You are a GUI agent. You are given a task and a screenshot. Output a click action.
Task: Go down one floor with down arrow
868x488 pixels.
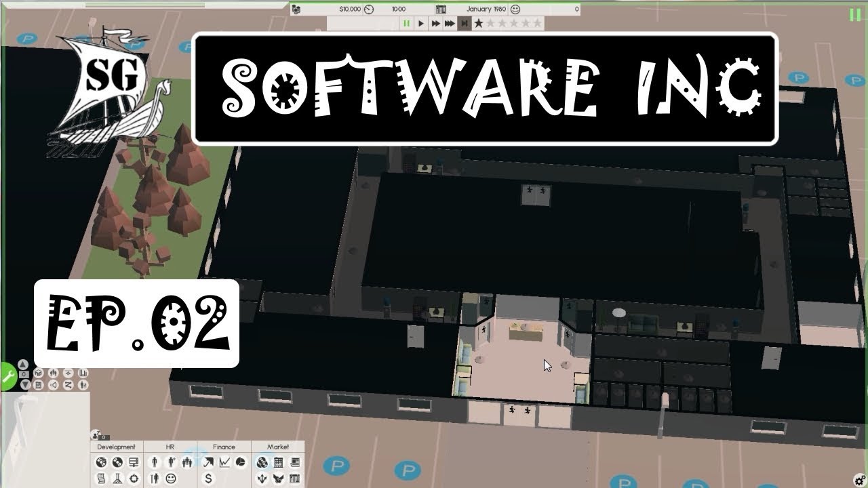[25, 384]
